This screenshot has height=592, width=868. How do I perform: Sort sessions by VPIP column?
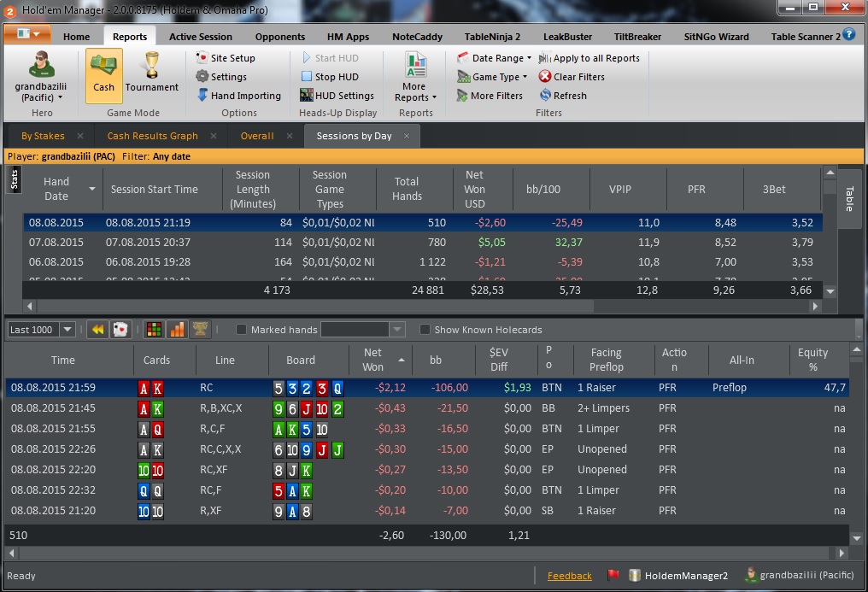[x=620, y=190]
